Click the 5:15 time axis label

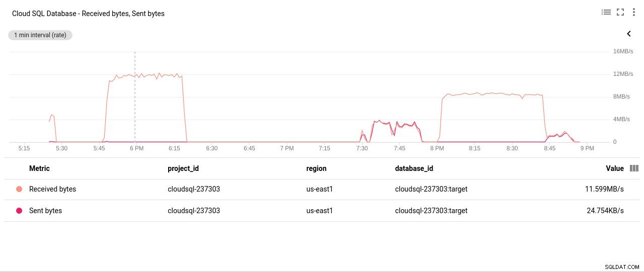pos(24,148)
